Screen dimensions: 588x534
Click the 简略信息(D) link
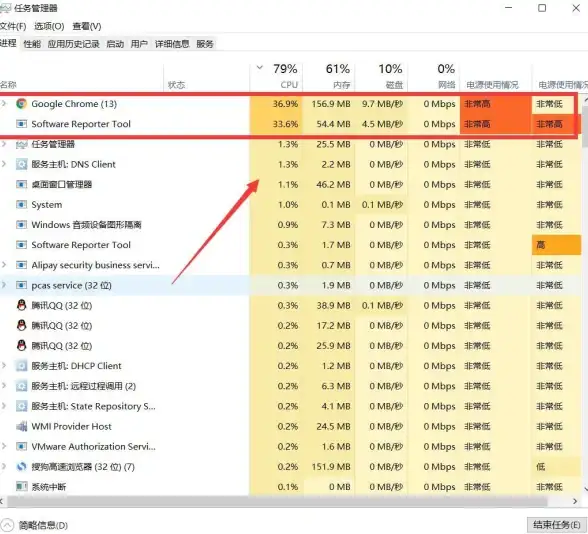(44, 525)
